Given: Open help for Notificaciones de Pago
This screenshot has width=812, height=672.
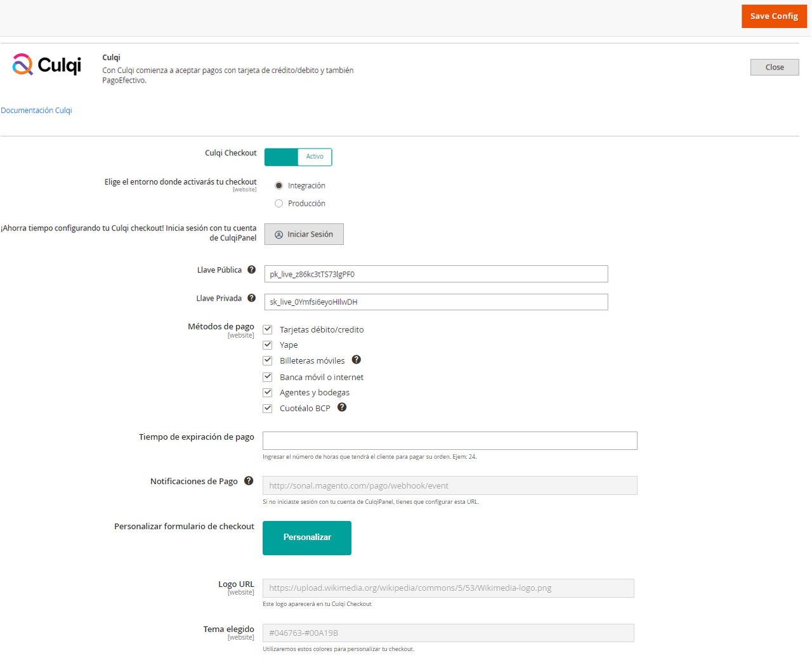Looking at the screenshot, I should click(249, 481).
